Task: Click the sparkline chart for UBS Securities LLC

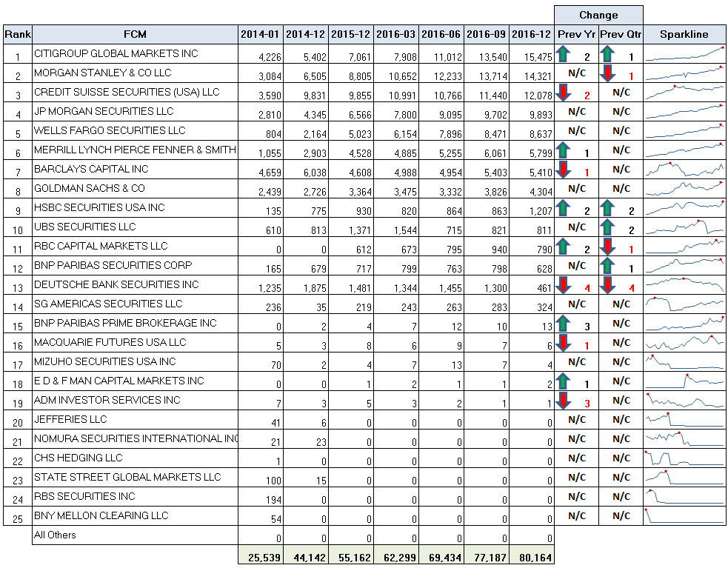Action: coord(685,227)
